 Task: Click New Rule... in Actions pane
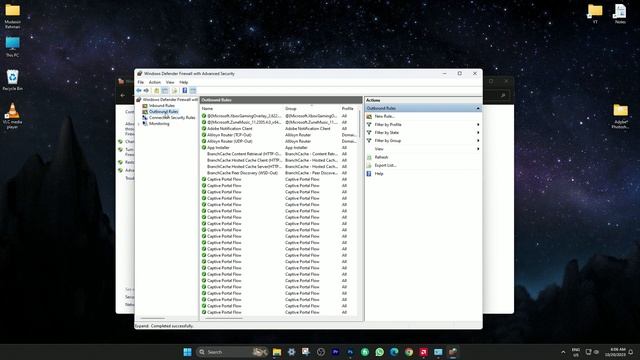(x=384, y=116)
